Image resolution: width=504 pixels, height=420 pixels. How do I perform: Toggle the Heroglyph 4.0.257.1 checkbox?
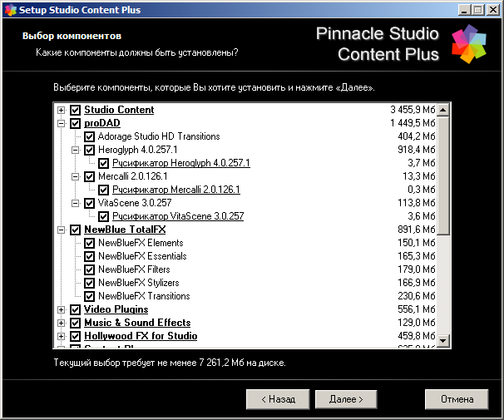tap(89, 150)
